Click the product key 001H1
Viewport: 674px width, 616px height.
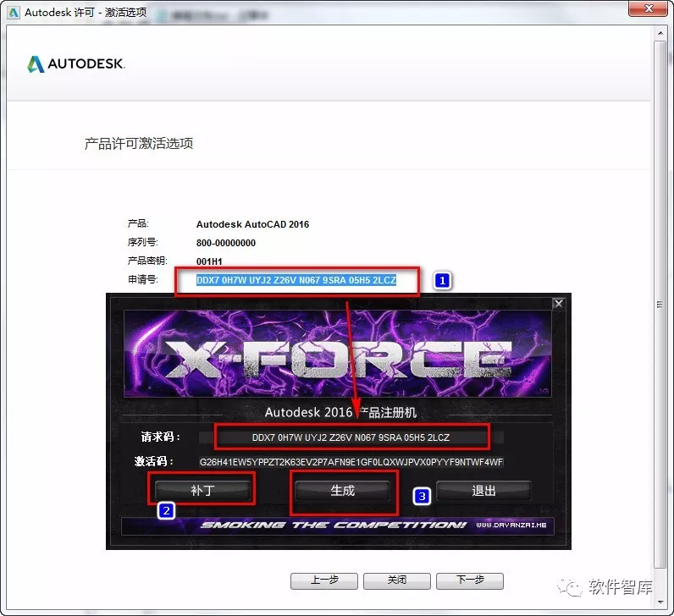click(209, 261)
